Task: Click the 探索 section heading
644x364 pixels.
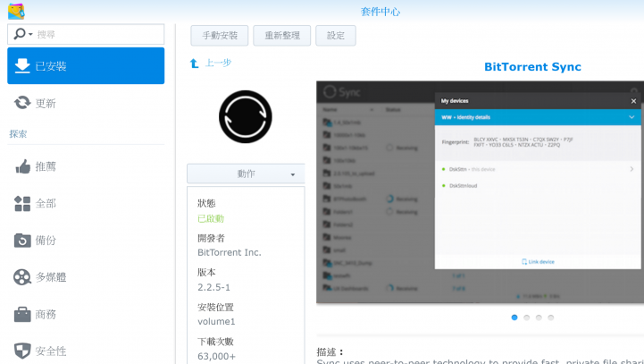Action: [x=18, y=133]
